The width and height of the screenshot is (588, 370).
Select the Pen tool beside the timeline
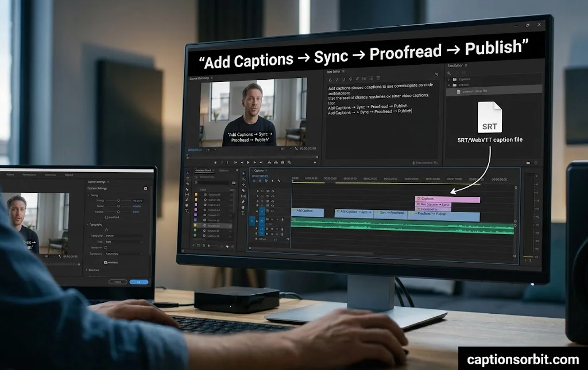tap(243, 202)
